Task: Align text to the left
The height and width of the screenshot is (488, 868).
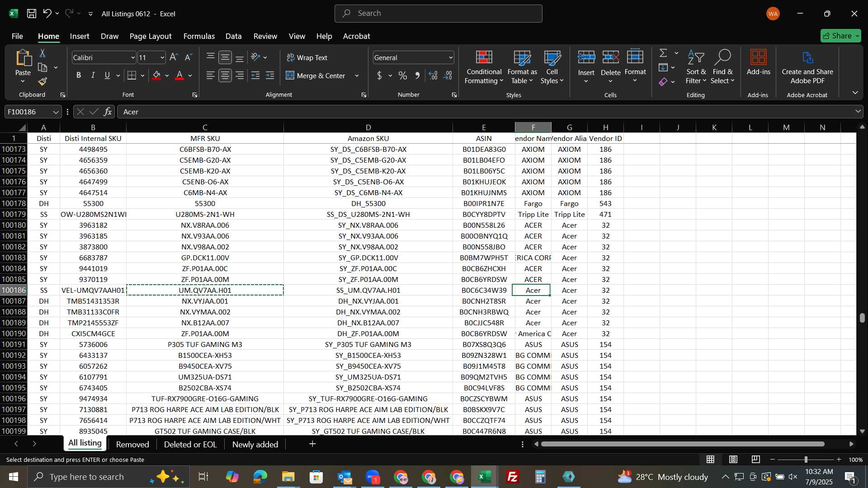Action: pos(210,75)
